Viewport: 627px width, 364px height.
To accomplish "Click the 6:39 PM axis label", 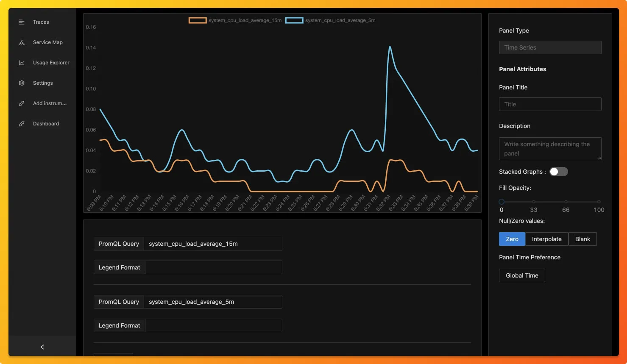I will [x=471, y=203].
